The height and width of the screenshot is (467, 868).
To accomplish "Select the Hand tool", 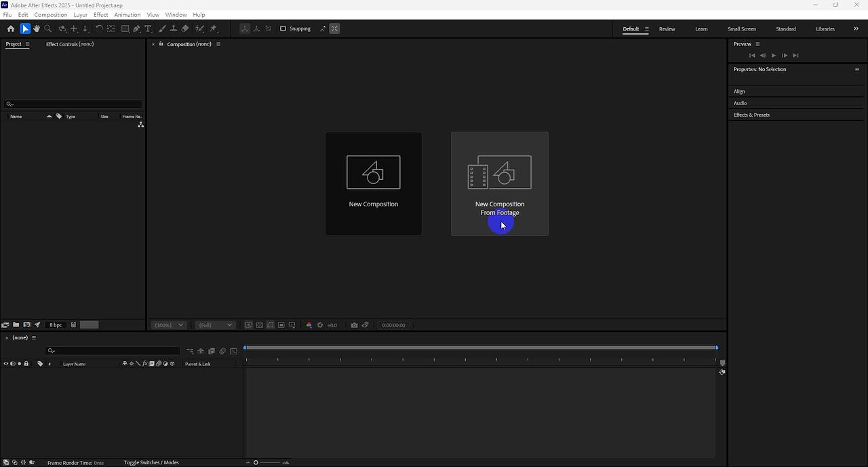I will click(x=37, y=29).
